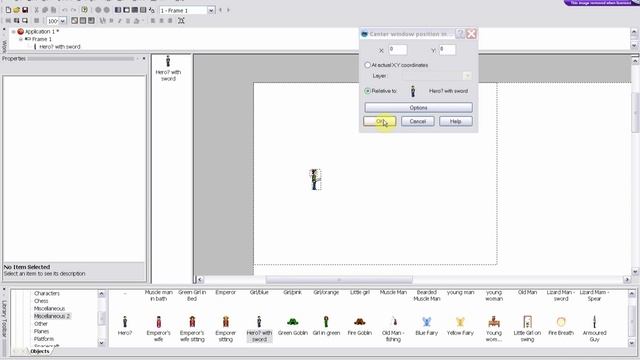Select At actual X,Y coordinates radio
The image size is (640, 360).
click(x=367, y=65)
